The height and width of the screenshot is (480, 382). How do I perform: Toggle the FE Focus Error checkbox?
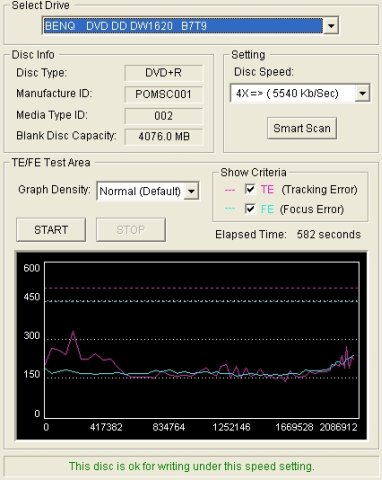click(250, 209)
